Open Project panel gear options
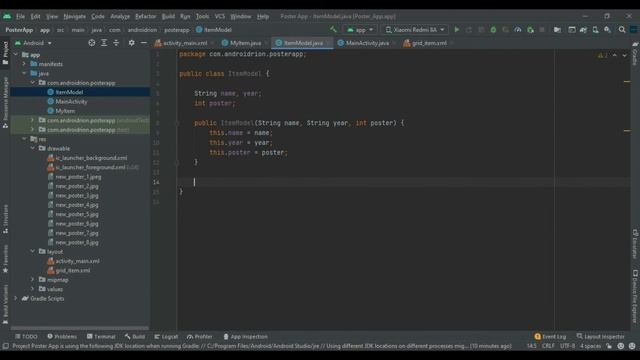 [x=131, y=43]
